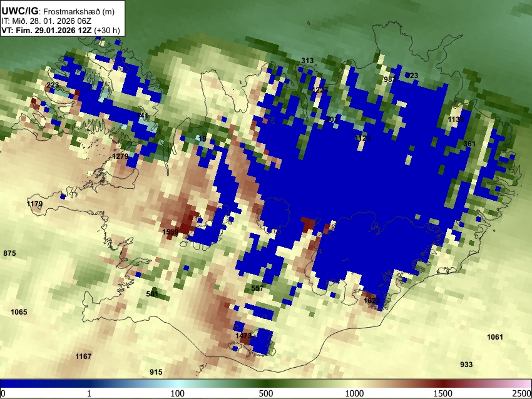
Task: Click the map value 1123
Action: pos(362,138)
